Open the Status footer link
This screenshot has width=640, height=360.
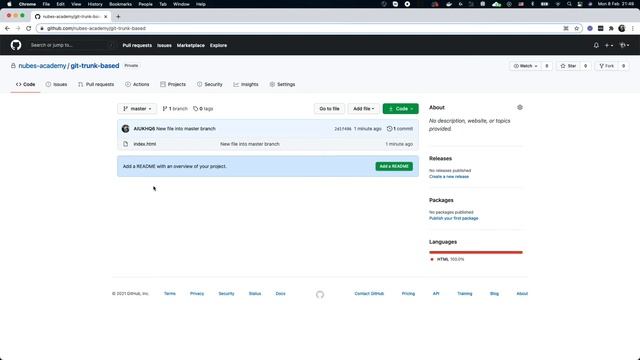coord(255,293)
